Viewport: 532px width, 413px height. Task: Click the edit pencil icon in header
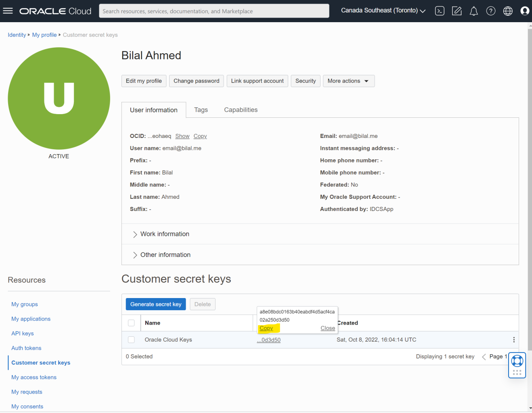pyautogui.click(x=457, y=11)
